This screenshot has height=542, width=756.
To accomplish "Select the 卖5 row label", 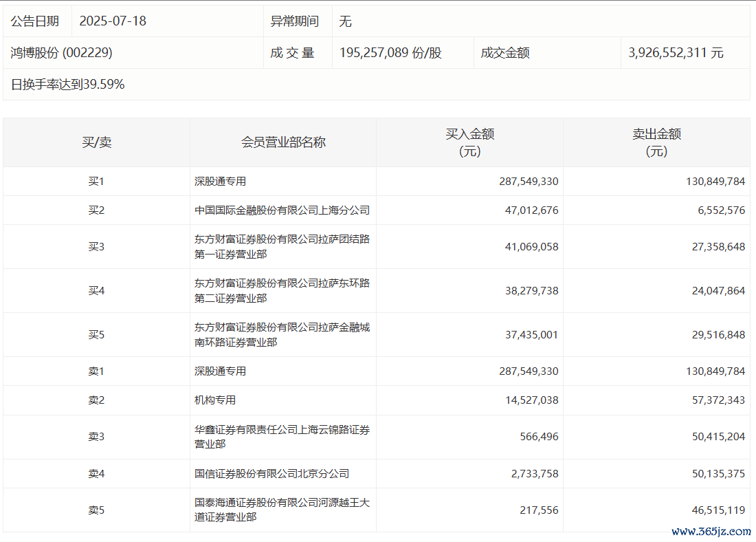I will click(x=96, y=510).
